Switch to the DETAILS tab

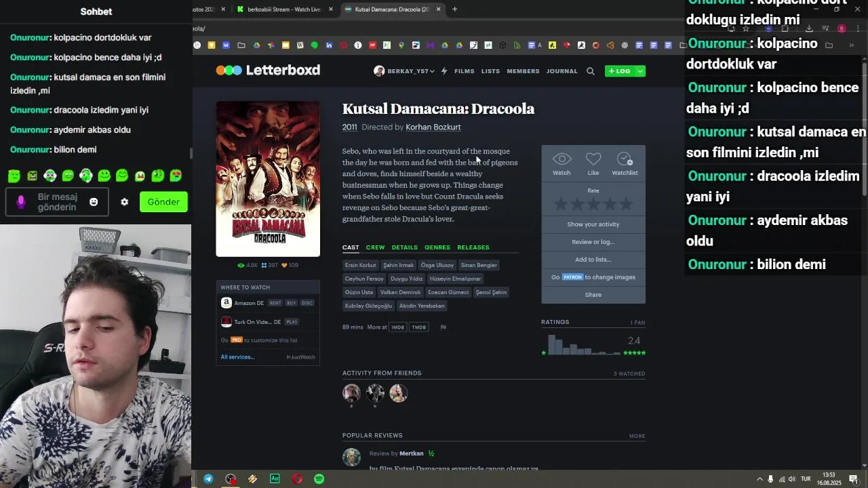(x=404, y=247)
